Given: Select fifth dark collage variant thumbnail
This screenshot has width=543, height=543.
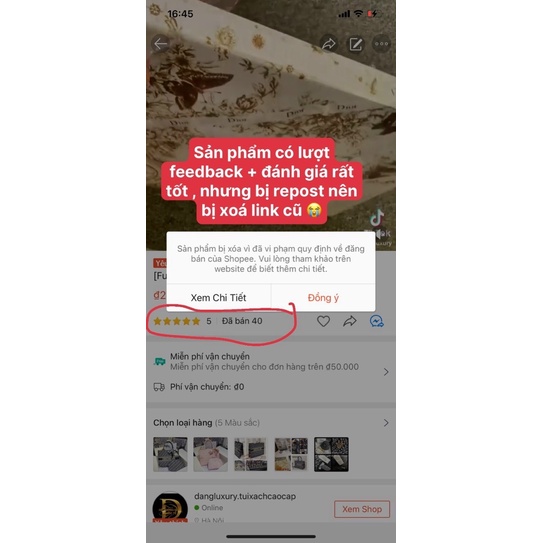Looking at the screenshot, I should (331, 454).
